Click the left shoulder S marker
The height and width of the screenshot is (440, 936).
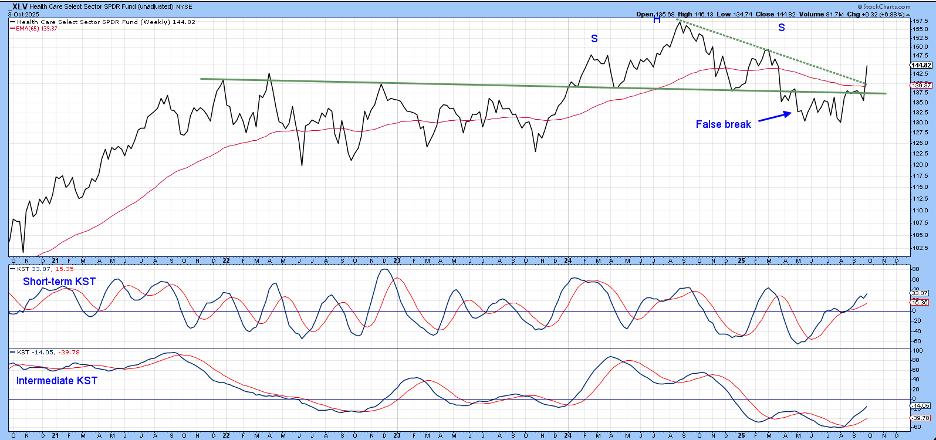(x=594, y=38)
